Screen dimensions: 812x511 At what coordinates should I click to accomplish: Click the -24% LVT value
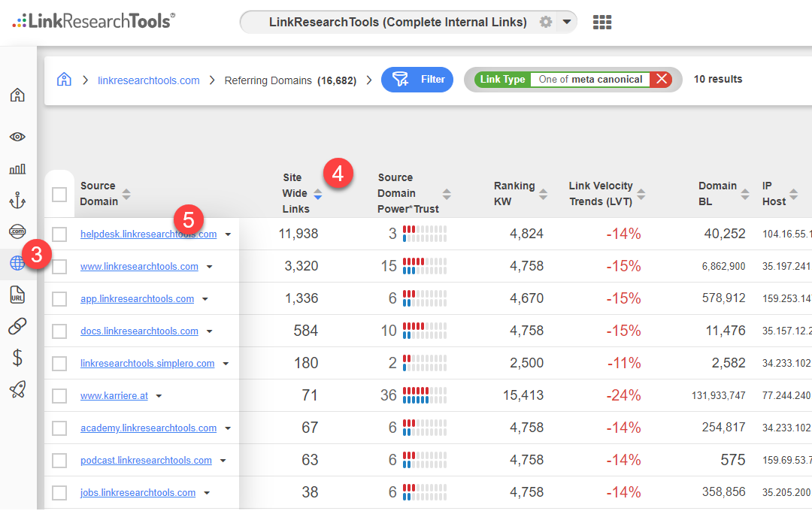[623, 395]
